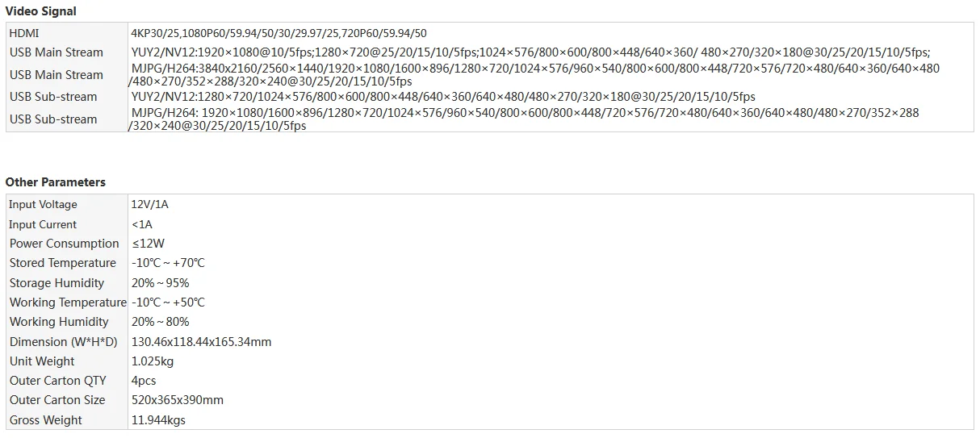Viewport: 980px width, 438px height.
Task: Select the HDMI row label
Action: click(24, 33)
